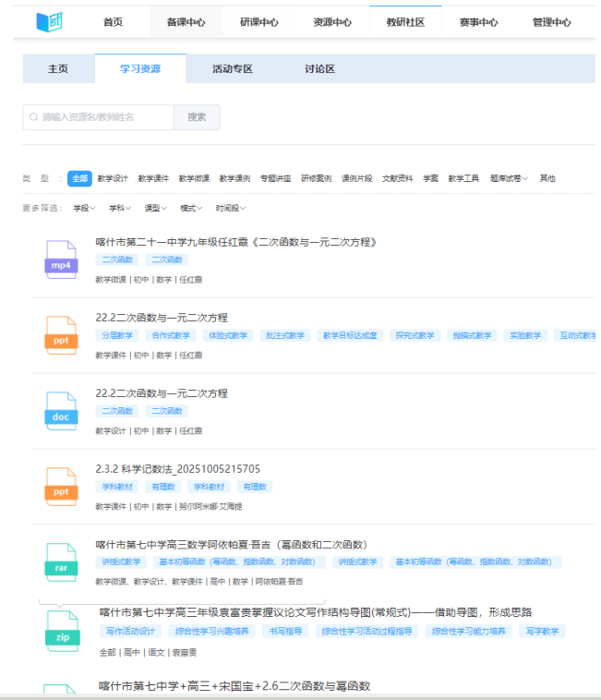Click the 分层教学 tag

pos(117,335)
